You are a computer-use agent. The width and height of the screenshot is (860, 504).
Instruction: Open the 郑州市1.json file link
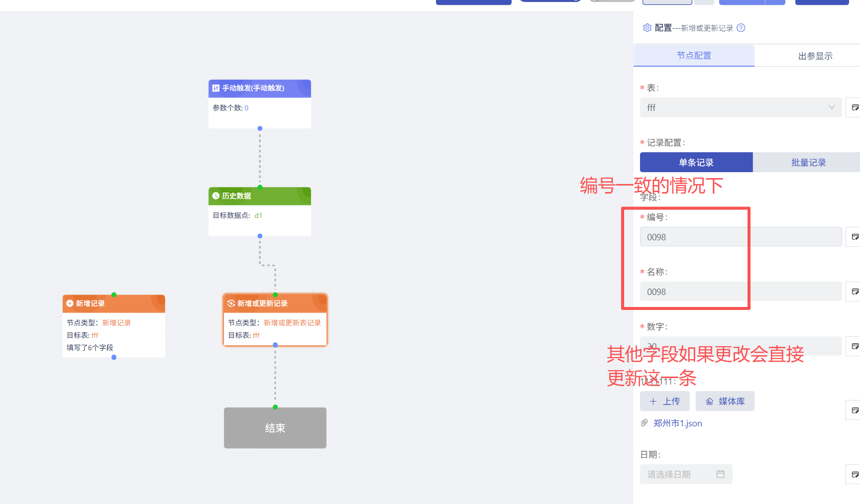coord(677,423)
